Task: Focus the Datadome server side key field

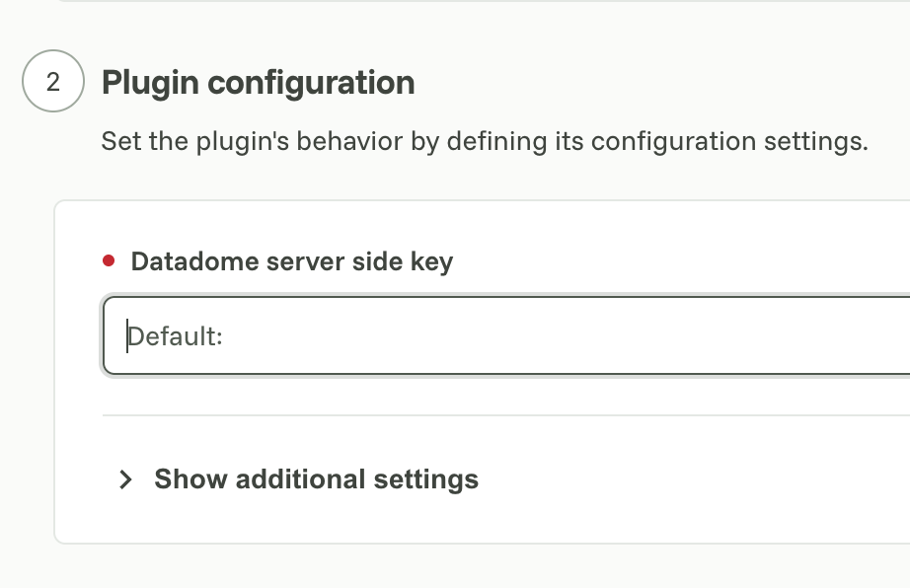Action: pos(506,335)
